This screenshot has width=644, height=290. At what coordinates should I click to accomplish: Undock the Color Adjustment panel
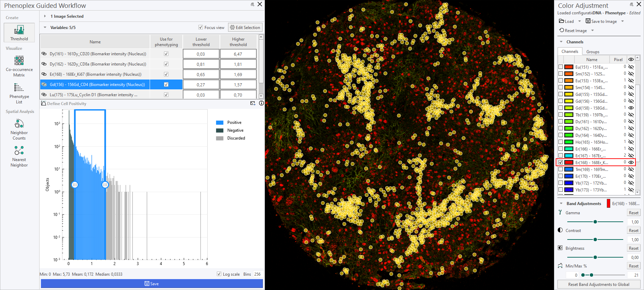click(631, 4)
